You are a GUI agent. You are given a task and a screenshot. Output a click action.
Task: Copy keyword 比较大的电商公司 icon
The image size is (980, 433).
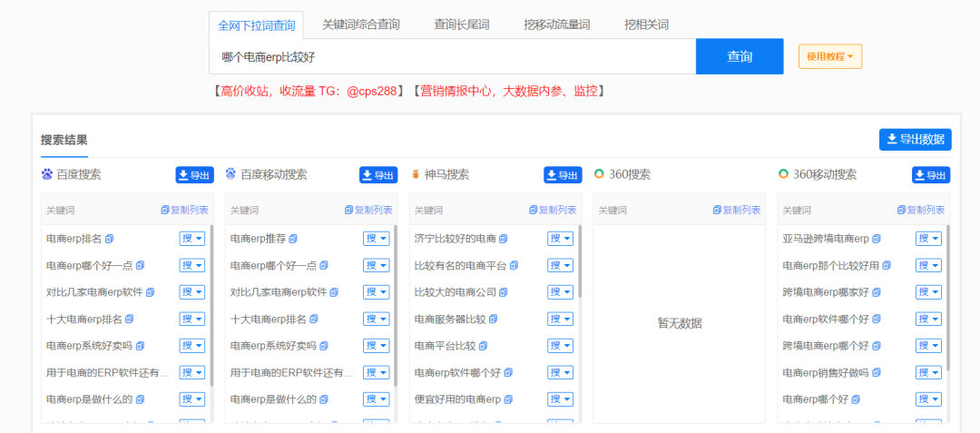503,291
